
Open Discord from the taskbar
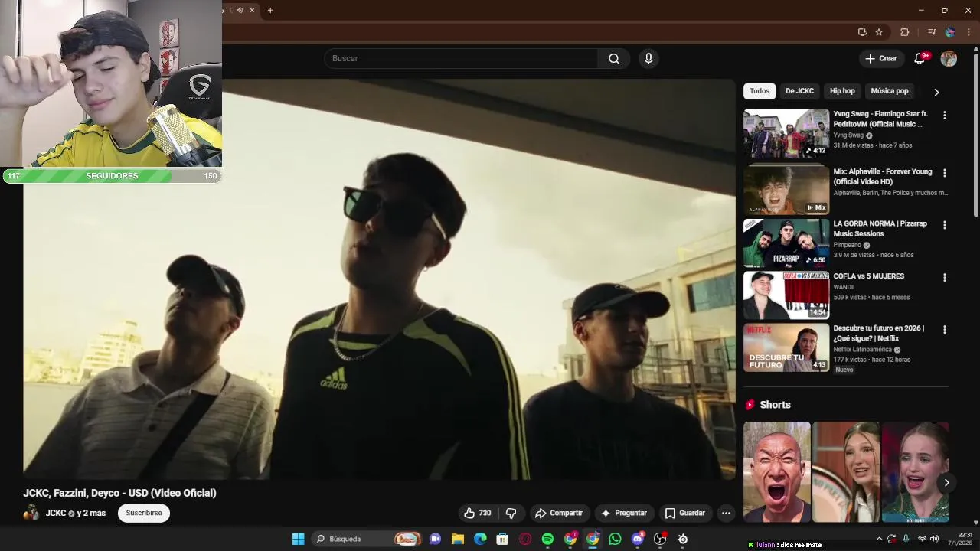point(638,539)
